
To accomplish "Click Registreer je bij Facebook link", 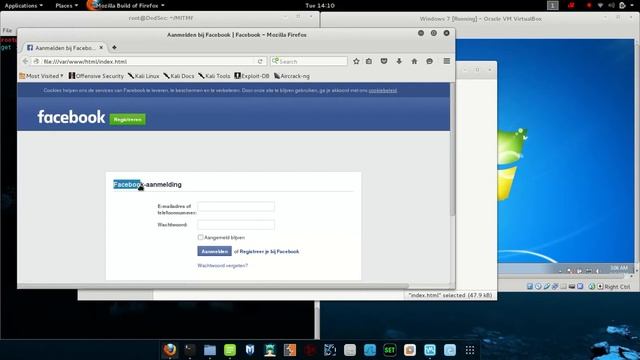I will click(x=269, y=251).
